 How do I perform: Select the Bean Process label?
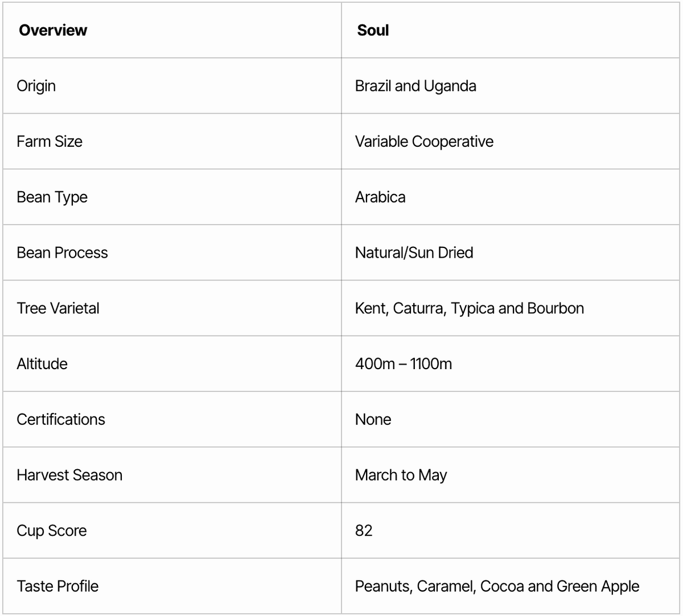coord(62,253)
